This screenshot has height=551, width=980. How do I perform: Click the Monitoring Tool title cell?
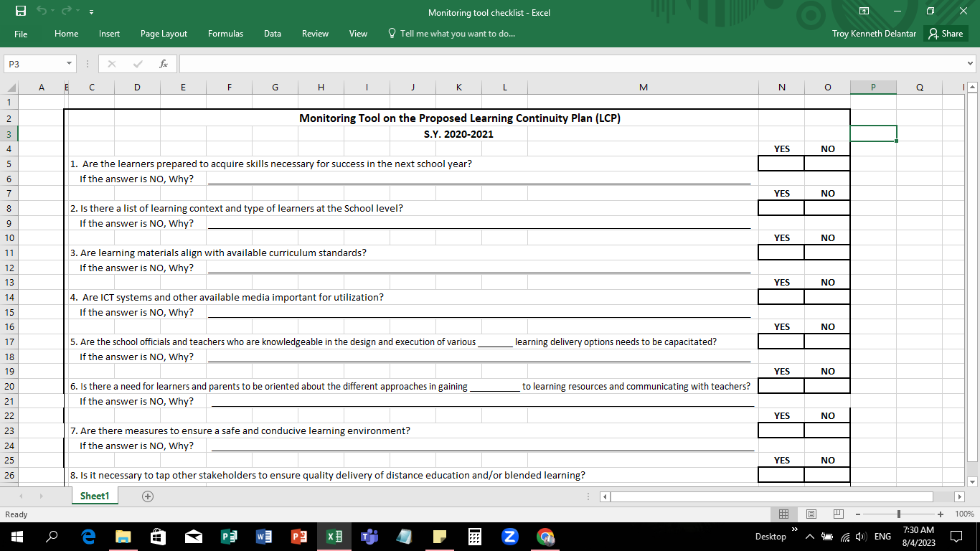point(459,118)
